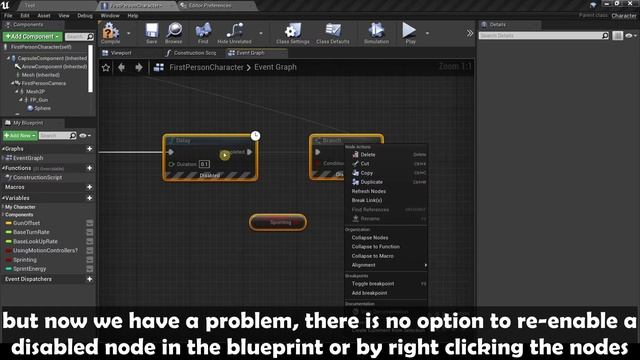Image resolution: width=640 pixels, height=360 pixels.
Task: Toggle Hide Unrelated nodes
Action: 234,33
